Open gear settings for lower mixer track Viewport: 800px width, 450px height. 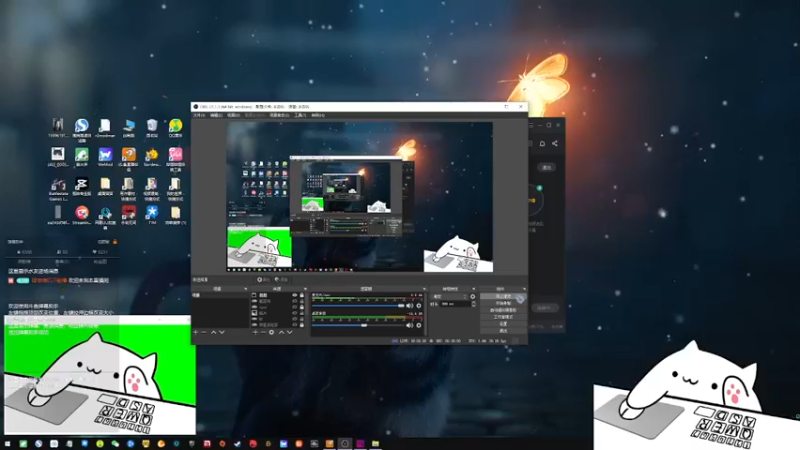pyautogui.click(x=419, y=326)
